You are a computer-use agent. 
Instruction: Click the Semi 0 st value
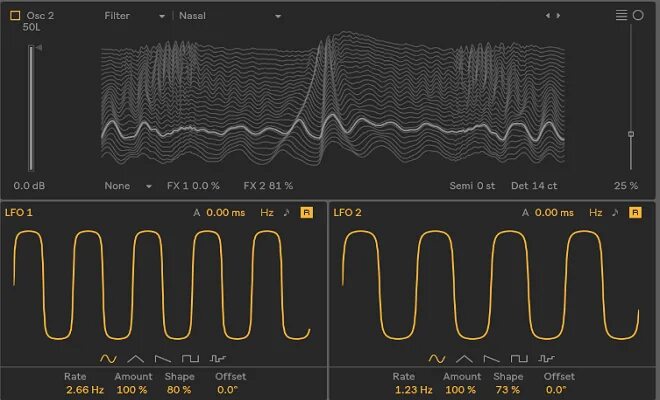coord(472,186)
